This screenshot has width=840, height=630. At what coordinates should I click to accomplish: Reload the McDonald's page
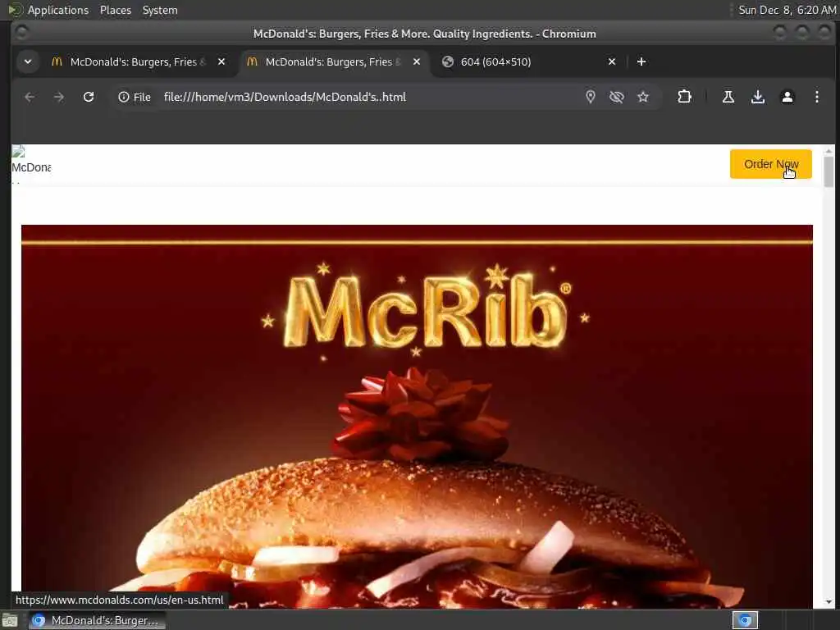pyautogui.click(x=89, y=97)
